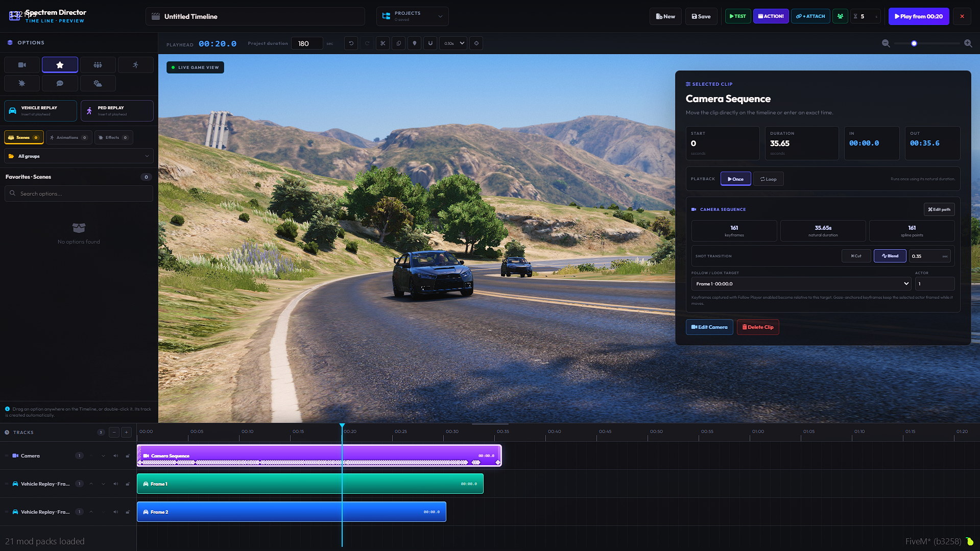Click Edit path in Camera Sequence
This screenshot has height=551, width=980.
pos(939,209)
